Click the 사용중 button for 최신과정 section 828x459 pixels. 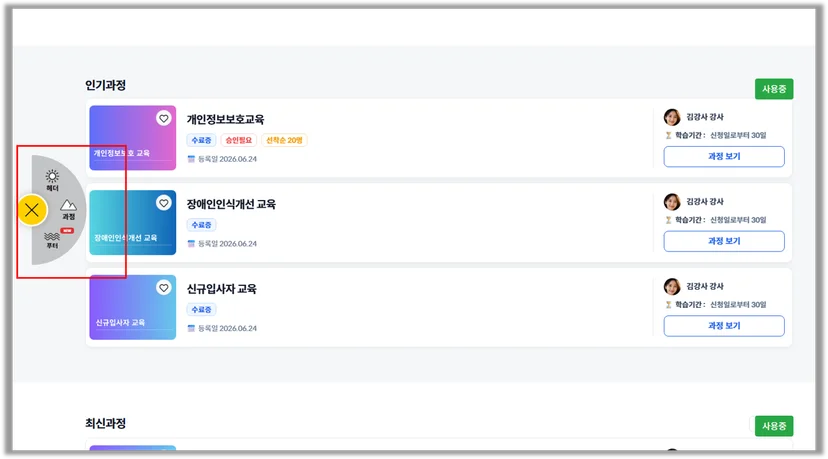click(774, 426)
